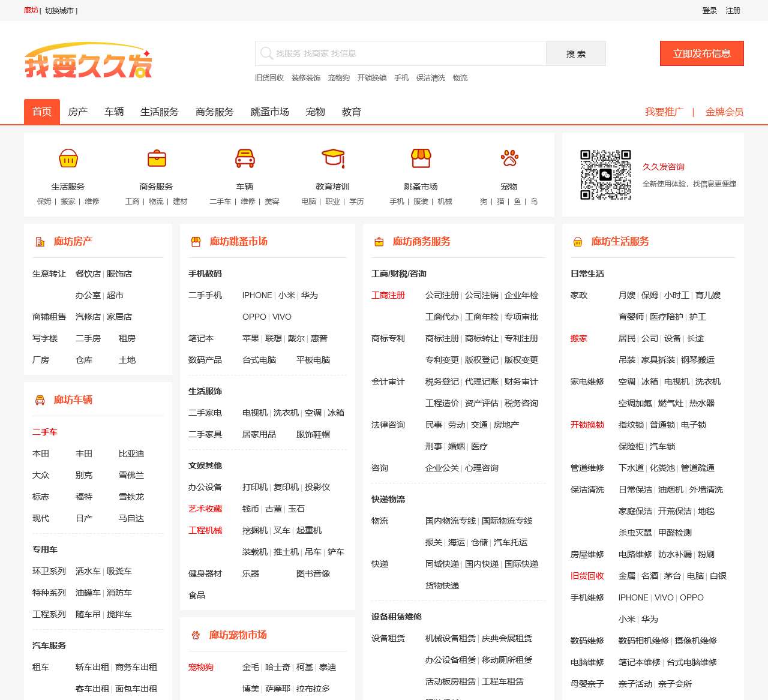The height and width of the screenshot is (700, 768).
Task: Open the 笔记本维修 link
Action: point(640,662)
